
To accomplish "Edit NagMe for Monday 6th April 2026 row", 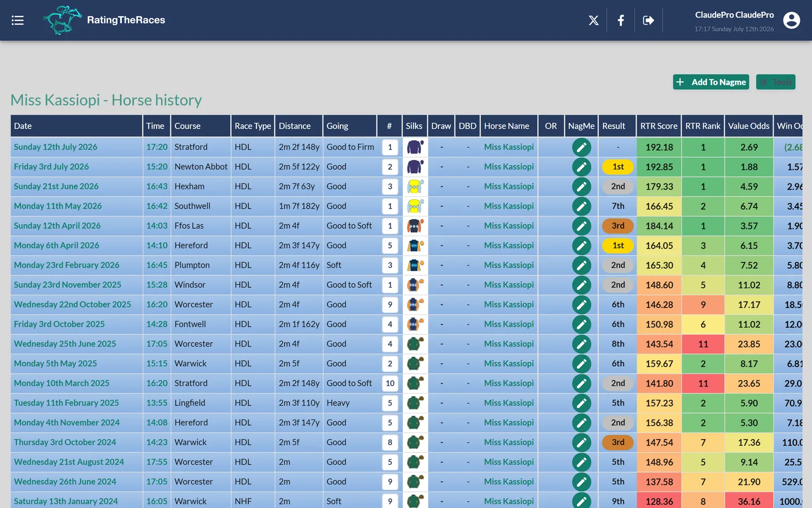I will (x=581, y=245).
